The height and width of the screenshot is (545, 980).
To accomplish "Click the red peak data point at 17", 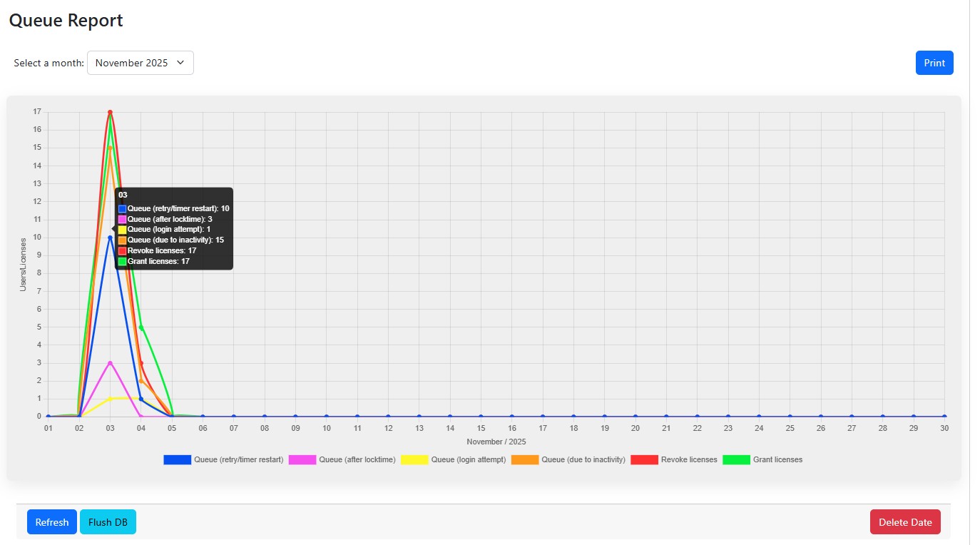I will [110, 112].
